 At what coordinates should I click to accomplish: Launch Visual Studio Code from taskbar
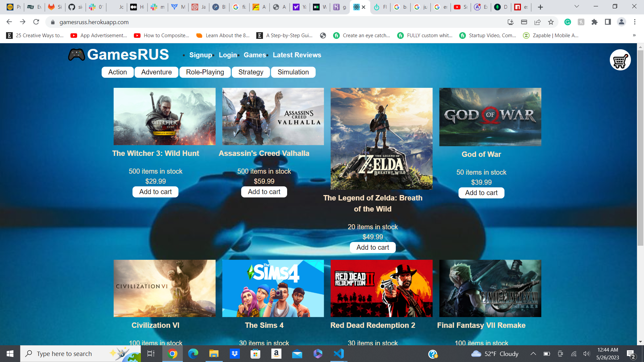tap(339, 354)
